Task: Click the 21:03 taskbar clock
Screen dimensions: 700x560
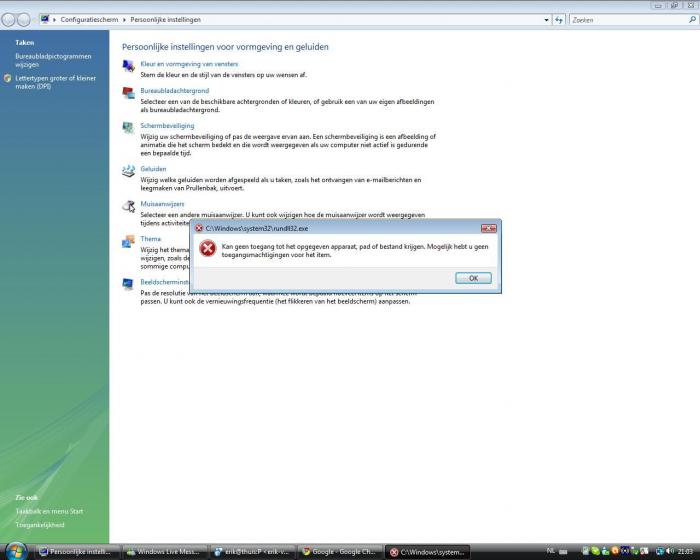Action: [x=685, y=552]
